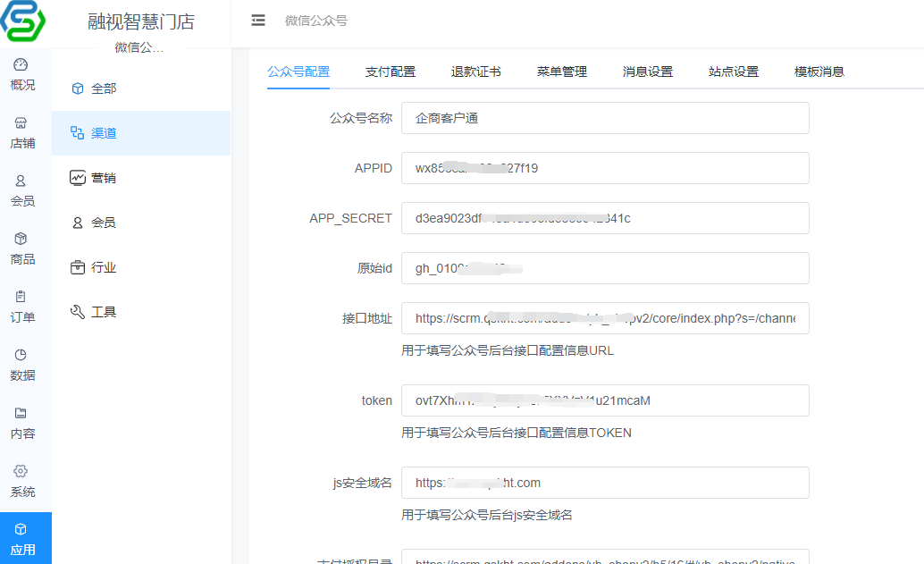Select 全部 in the app submenu
The width and height of the screenshot is (924, 564).
coord(141,88)
